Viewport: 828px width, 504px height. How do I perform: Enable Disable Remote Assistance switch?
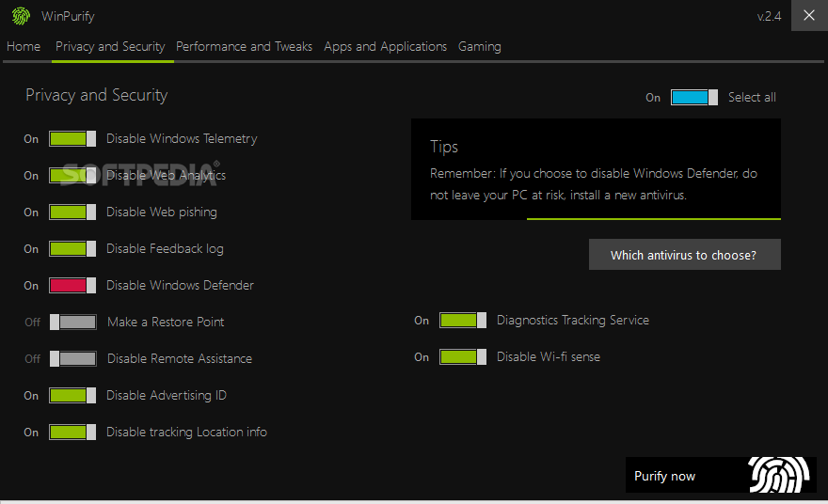click(x=72, y=359)
